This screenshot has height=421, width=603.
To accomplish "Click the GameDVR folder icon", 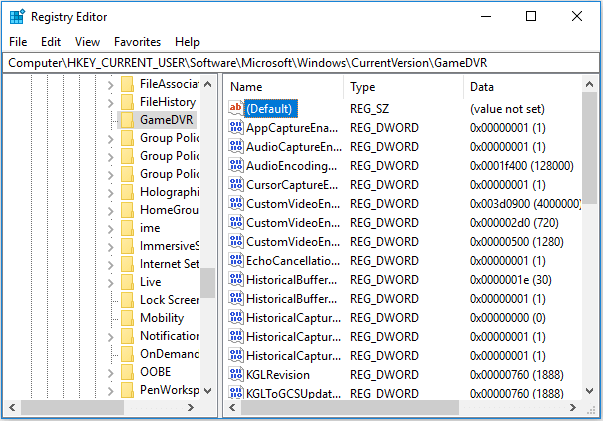I will [127, 120].
